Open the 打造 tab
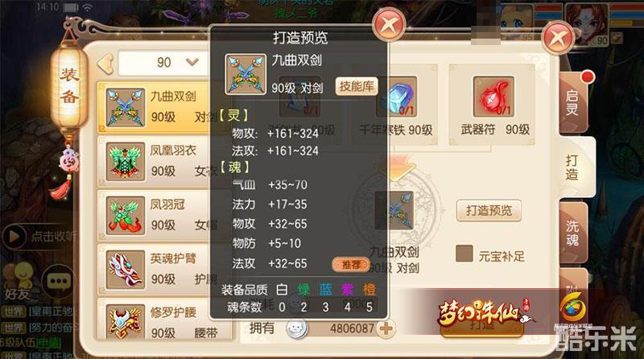 572,167
